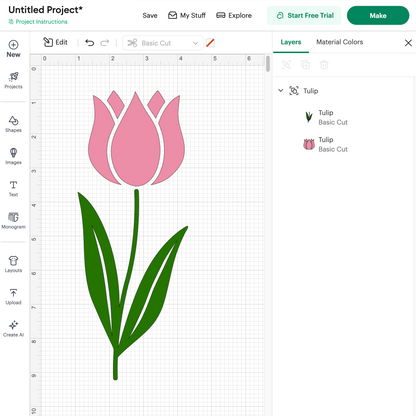Collapse the Tulip group layer

click(x=281, y=90)
